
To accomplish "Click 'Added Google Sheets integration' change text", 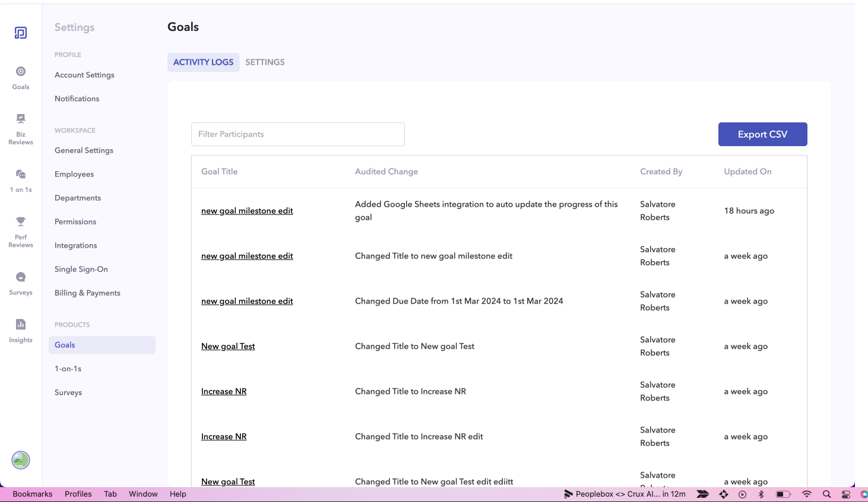I will coord(486,211).
